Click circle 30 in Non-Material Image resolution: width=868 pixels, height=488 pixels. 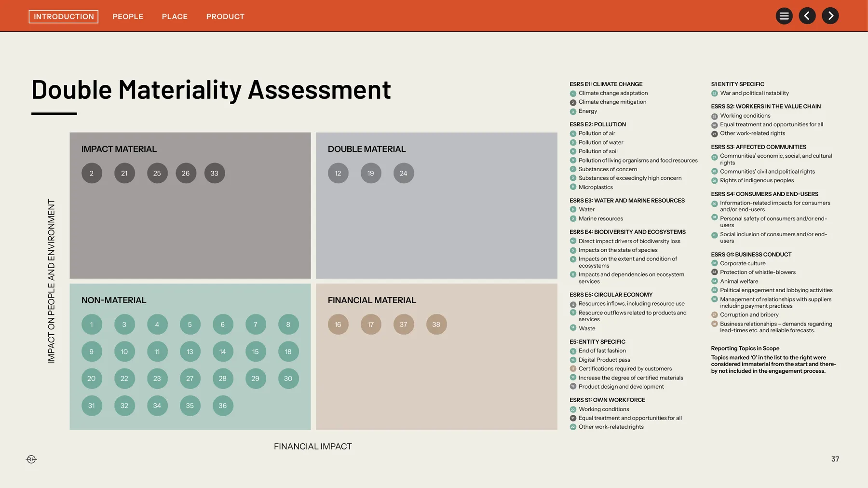pos(288,379)
